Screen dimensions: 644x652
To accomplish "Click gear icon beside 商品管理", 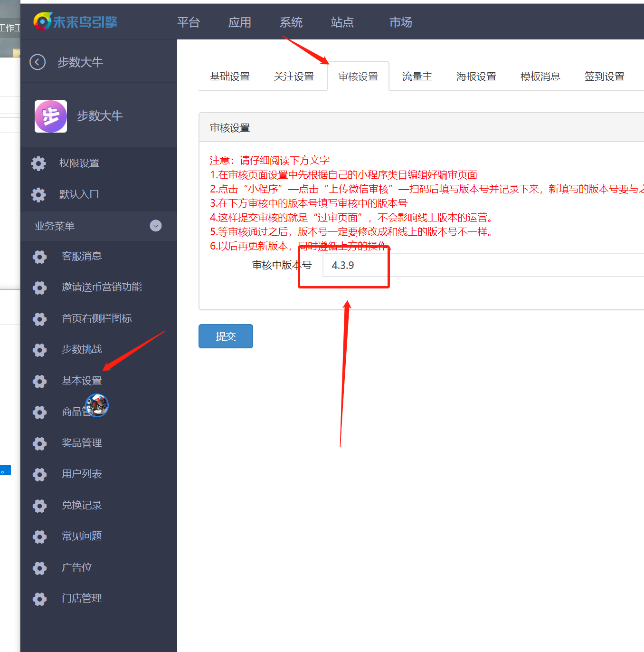I will [40, 412].
